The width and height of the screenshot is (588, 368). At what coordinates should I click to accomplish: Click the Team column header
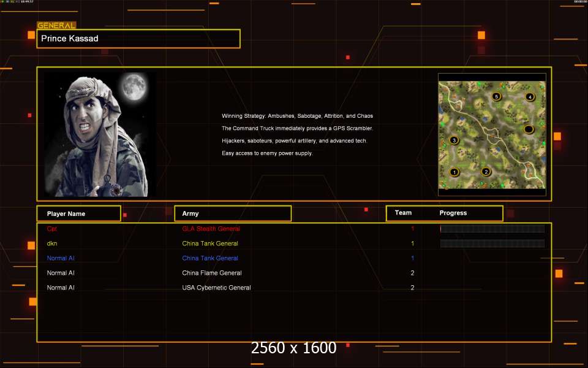(x=403, y=213)
